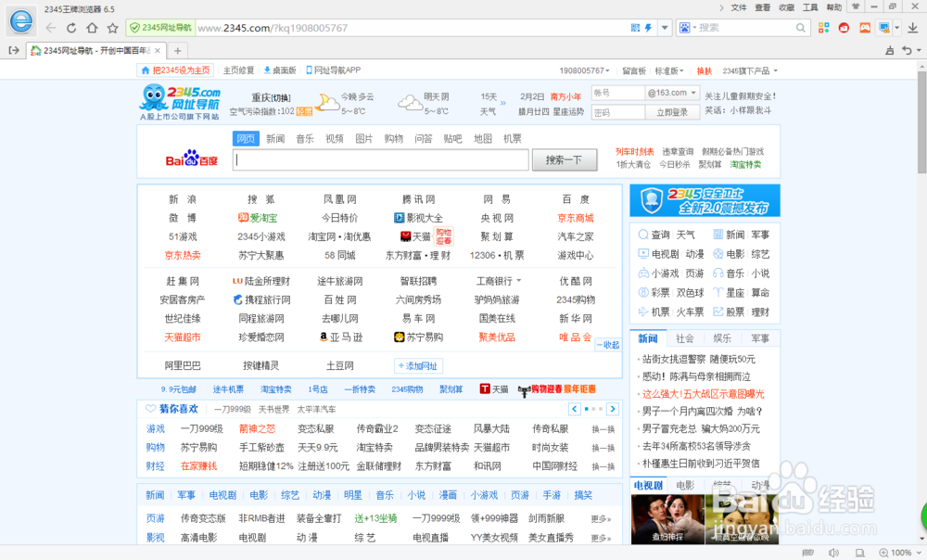Click the Baidu search input field
The height and width of the screenshot is (560, 927).
tap(381, 159)
